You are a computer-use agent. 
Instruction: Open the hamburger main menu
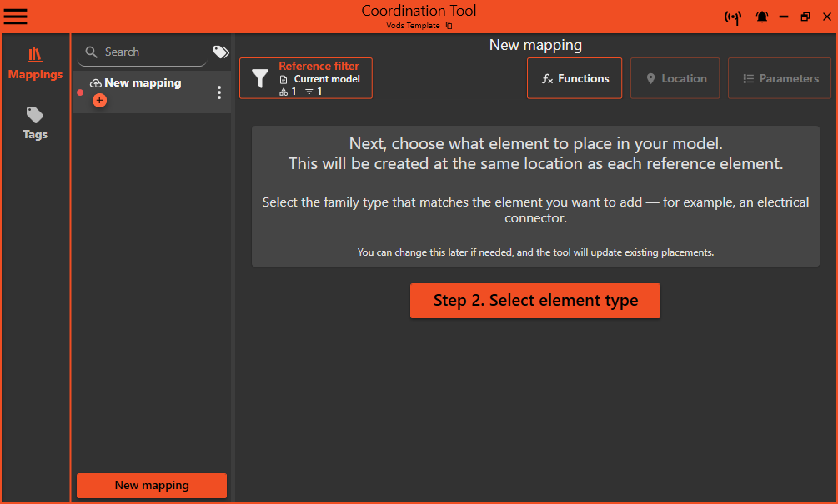(16, 17)
